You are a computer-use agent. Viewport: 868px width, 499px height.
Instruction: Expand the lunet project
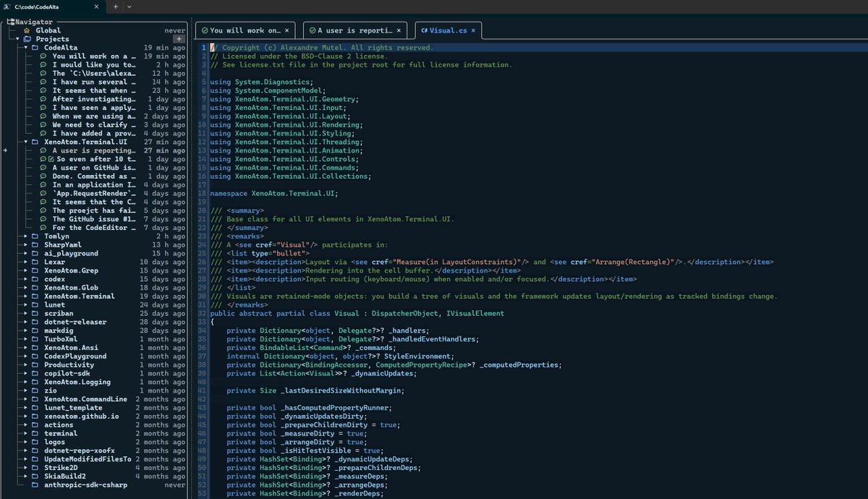click(26, 304)
